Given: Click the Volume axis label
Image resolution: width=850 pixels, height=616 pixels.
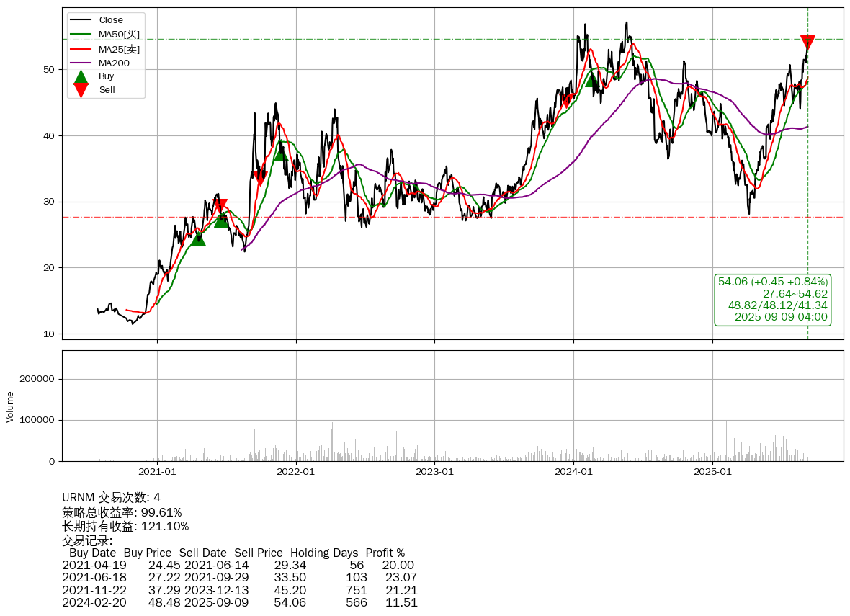Looking at the screenshot, I should click(x=10, y=406).
